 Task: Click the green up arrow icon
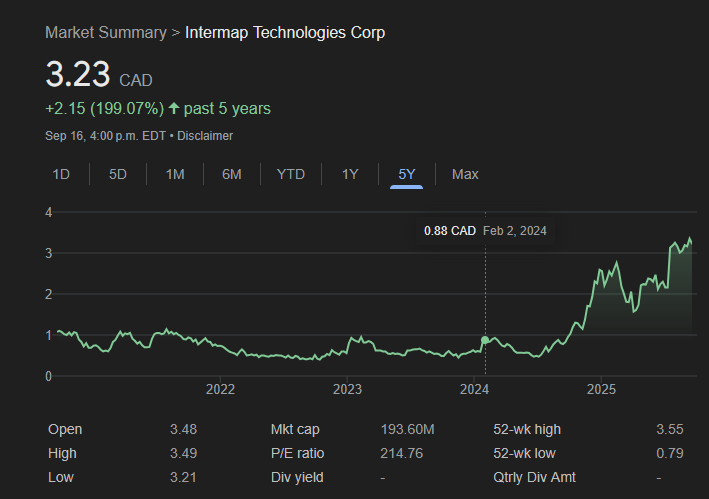(x=174, y=108)
